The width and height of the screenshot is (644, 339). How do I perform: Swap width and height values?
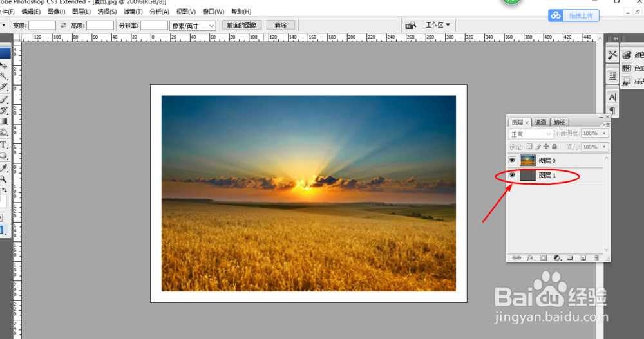click(x=63, y=26)
